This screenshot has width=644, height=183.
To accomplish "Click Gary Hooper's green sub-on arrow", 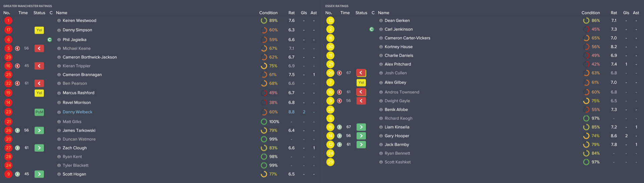I will (x=361, y=136).
